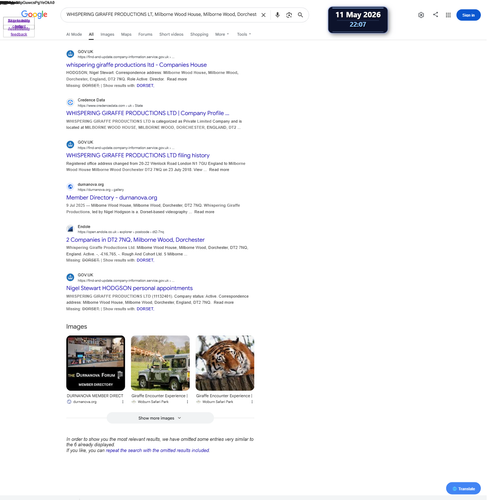Click the Credence Data favicon

coord(71,103)
